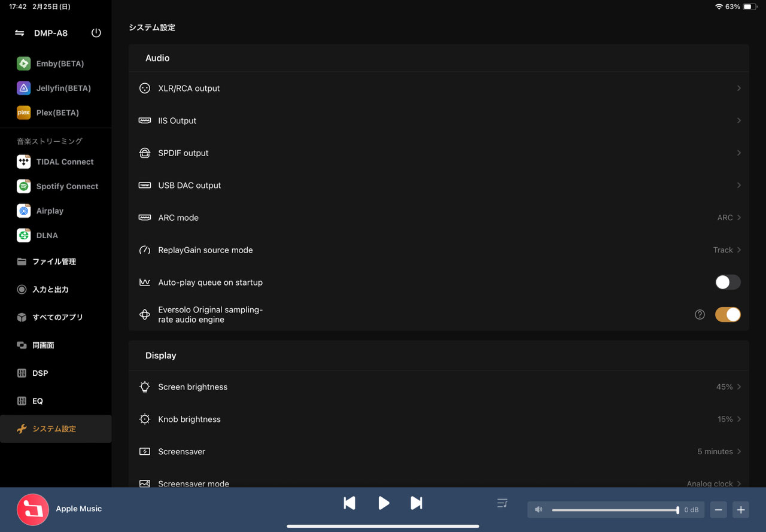766x532 pixels.
Task: Disable Eversolo Original sampling-rate audio engine
Action: click(728, 315)
